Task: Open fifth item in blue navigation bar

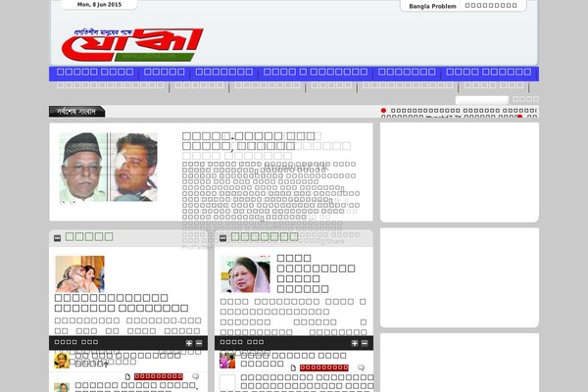Action: pos(407,72)
